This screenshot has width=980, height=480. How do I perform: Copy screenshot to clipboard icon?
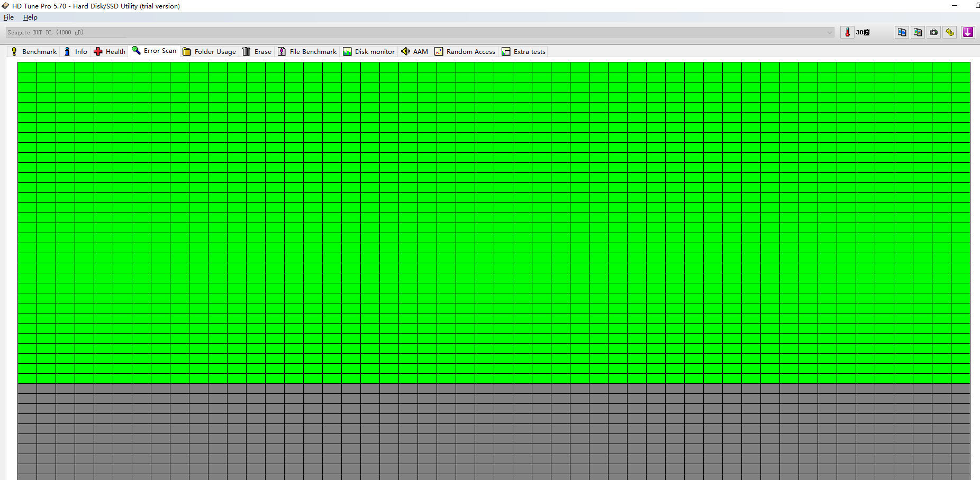click(918, 32)
